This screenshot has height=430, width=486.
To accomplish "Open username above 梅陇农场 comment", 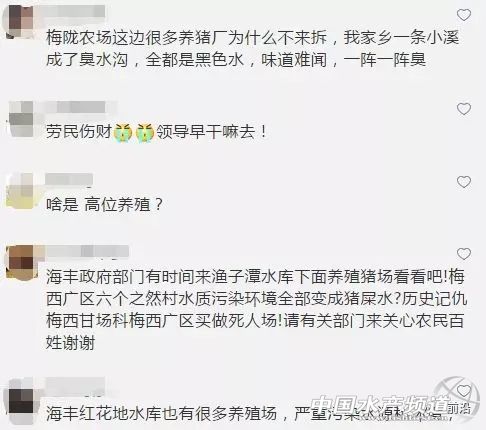I will tap(75, 12).
